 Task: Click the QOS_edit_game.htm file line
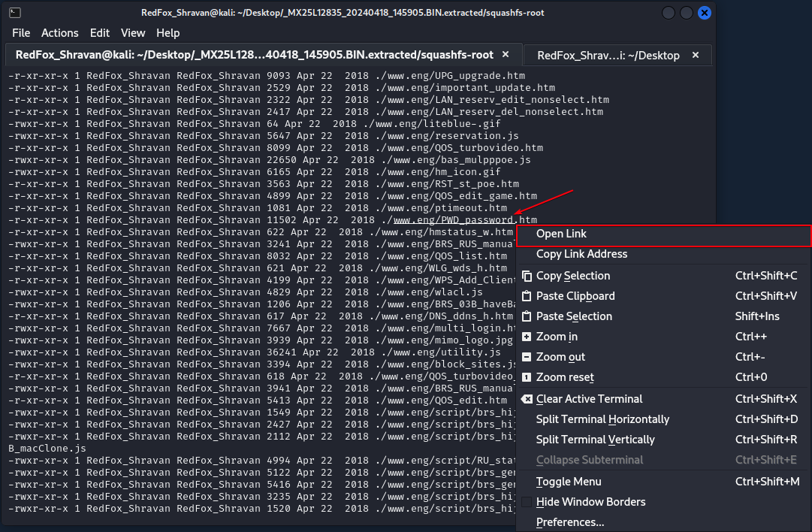click(273, 196)
